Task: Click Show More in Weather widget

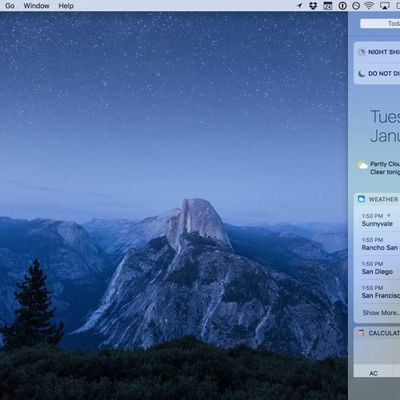Action: click(381, 313)
